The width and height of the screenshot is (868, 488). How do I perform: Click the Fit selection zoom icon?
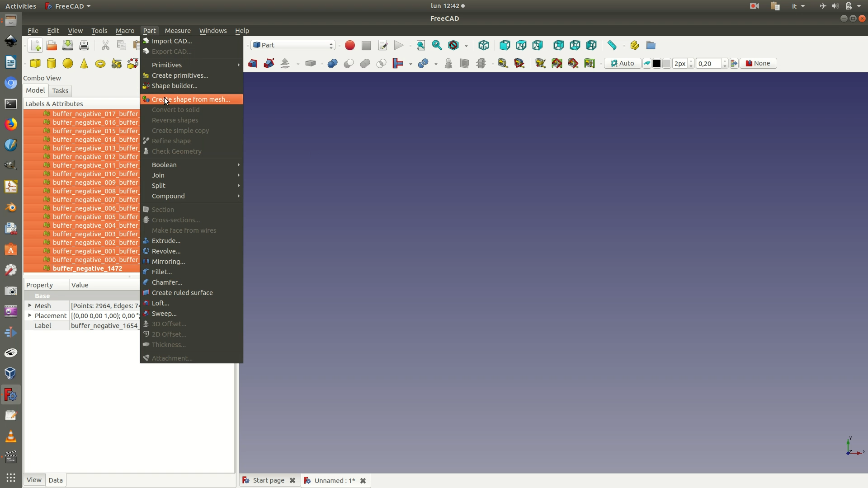[437, 45]
